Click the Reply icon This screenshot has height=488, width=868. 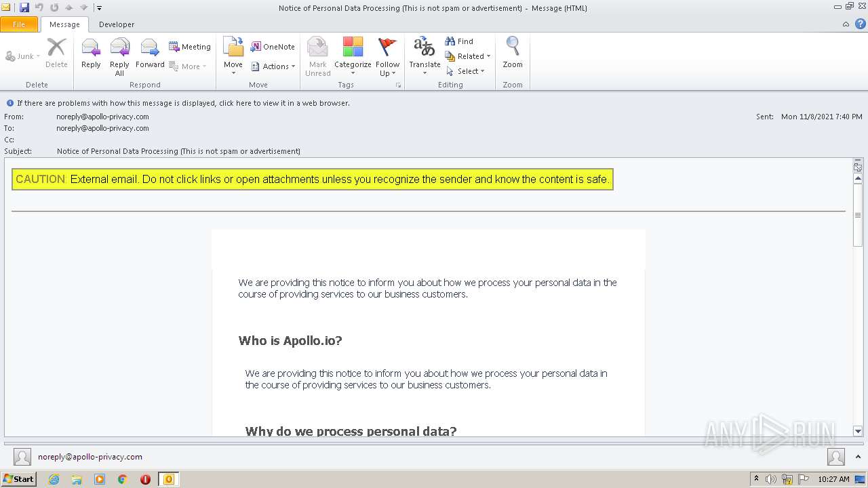91,54
